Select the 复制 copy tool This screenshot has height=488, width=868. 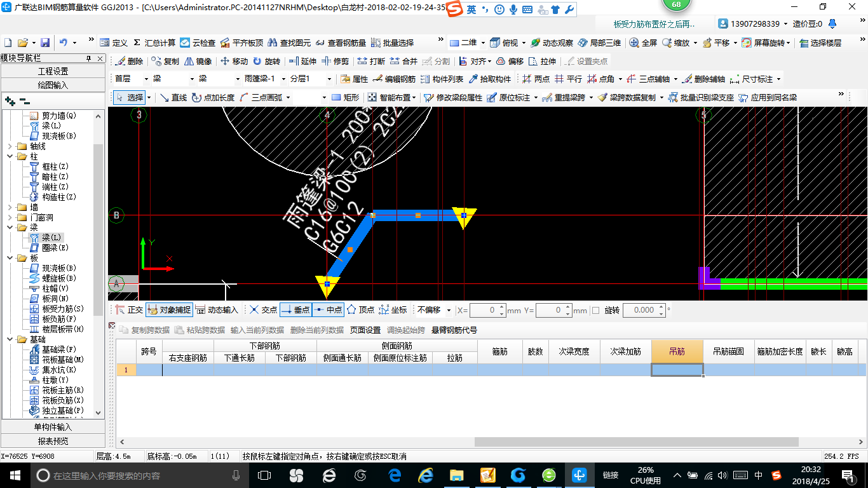[x=166, y=61]
